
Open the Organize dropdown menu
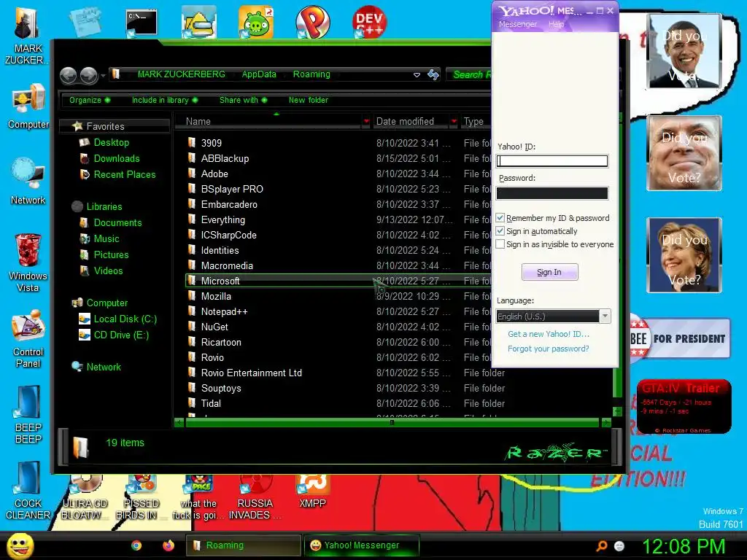click(x=90, y=100)
